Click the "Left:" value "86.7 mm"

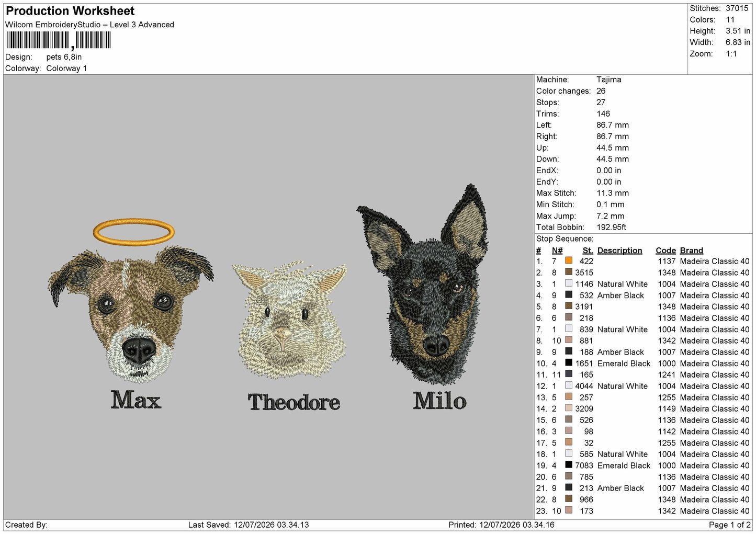click(x=613, y=125)
